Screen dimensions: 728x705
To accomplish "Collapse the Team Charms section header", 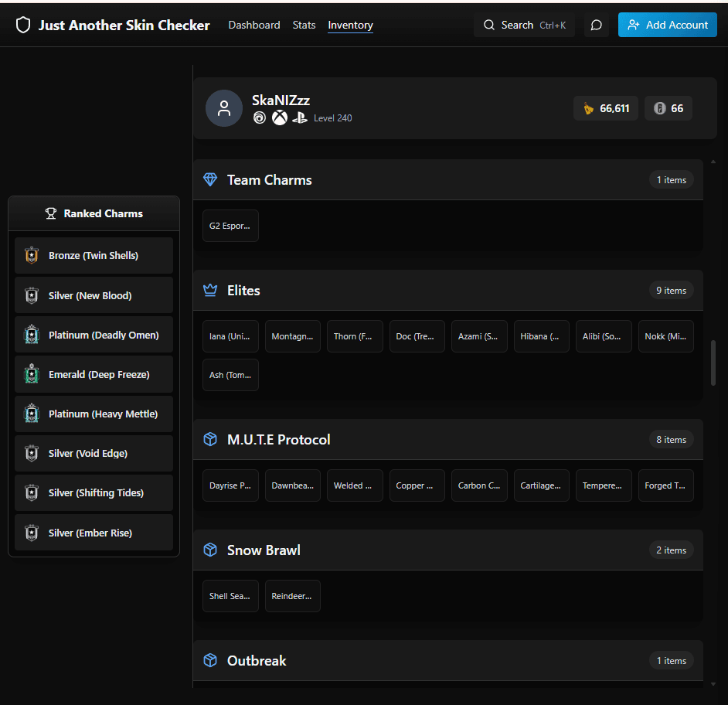I will (x=448, y=180).
